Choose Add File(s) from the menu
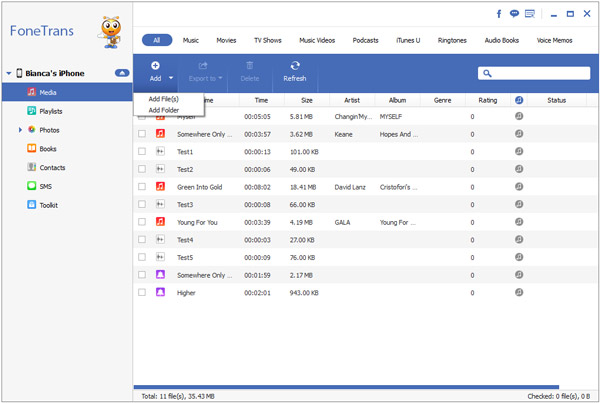Viewport: 600px width, 403px height. pos(163,99)
